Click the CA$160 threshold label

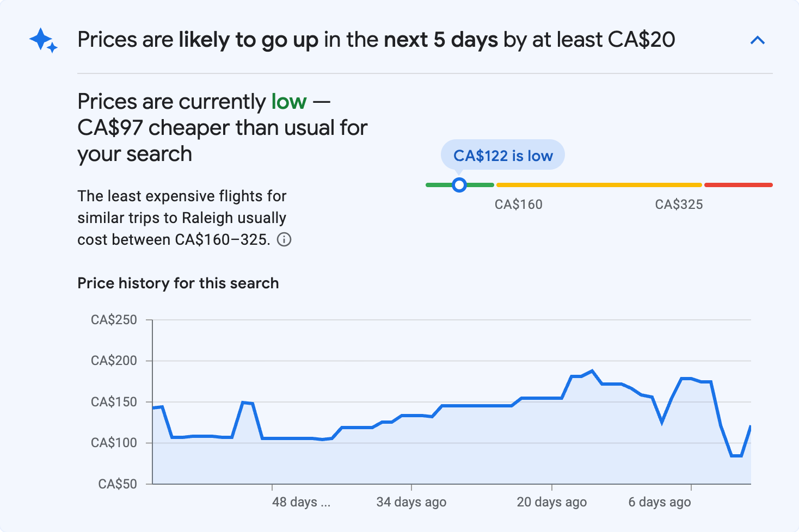[x=519, y=204]
